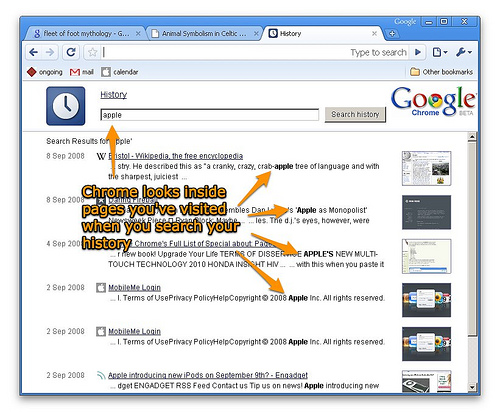Click the large clock History icon
This screenshot has height=412, width=500.
[x=66, y=106]
